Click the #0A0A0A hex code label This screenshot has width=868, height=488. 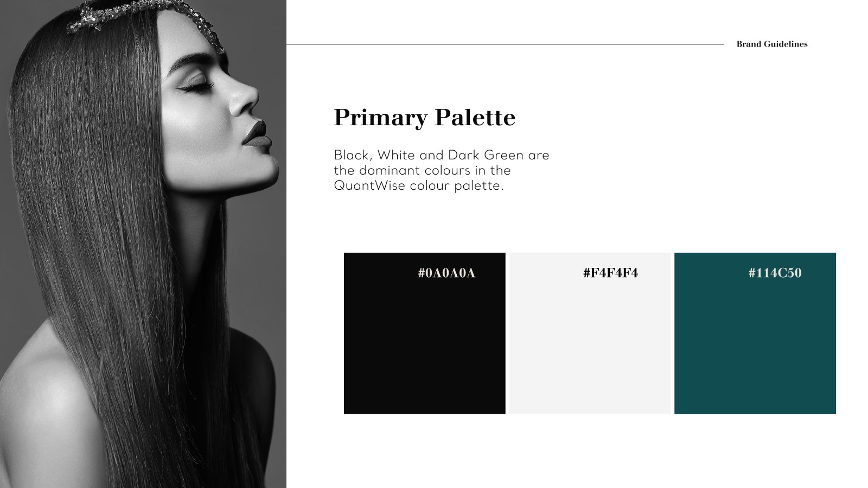click(446, 273)
